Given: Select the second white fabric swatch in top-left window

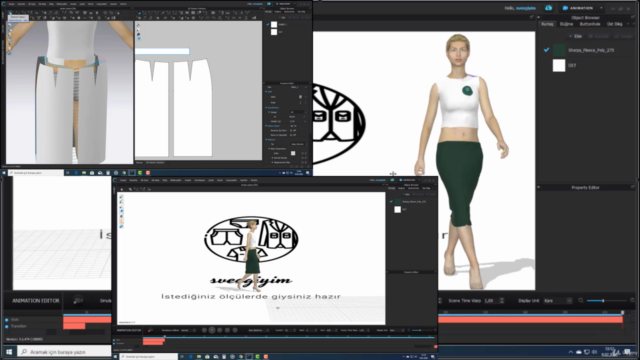Looking at the screenshot, I should tap(274, 32).
